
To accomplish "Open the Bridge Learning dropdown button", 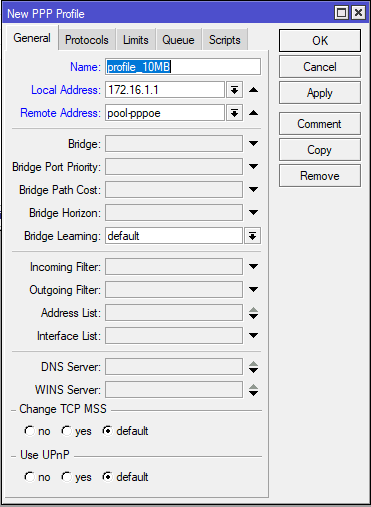I will pos(252,236).
